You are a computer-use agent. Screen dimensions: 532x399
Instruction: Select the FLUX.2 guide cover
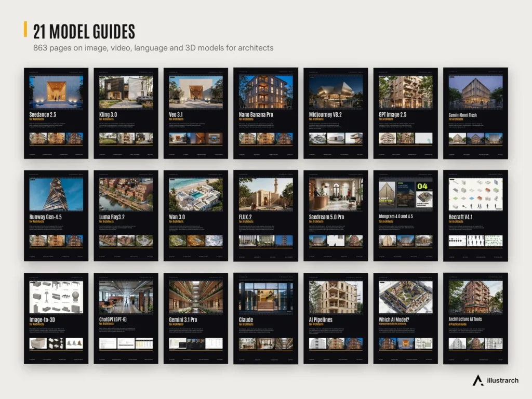[265, 216]
